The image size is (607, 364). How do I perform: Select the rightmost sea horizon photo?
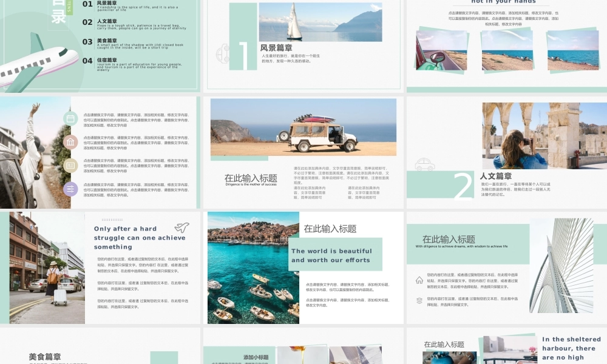pos(573,51)
